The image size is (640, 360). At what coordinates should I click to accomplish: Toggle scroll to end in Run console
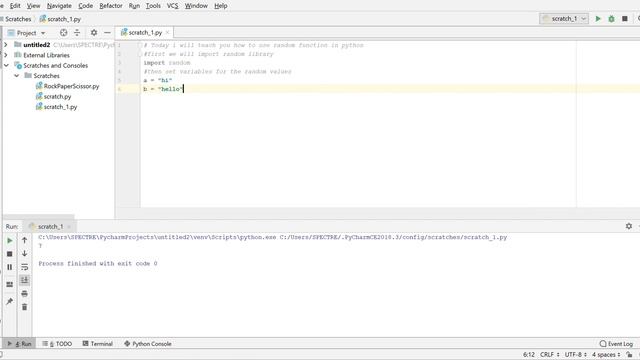[24, 280]
